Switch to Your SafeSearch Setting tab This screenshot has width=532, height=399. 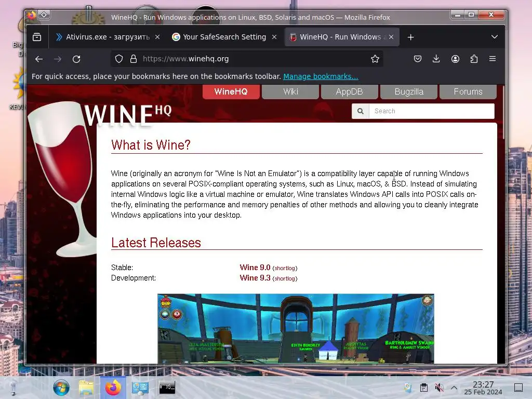tap(224, 37)
